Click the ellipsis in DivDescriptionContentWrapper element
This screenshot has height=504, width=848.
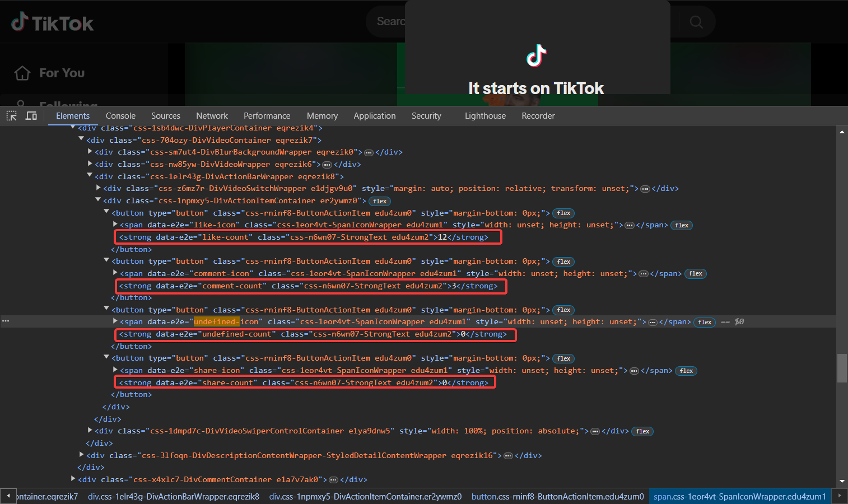[508, 455]
